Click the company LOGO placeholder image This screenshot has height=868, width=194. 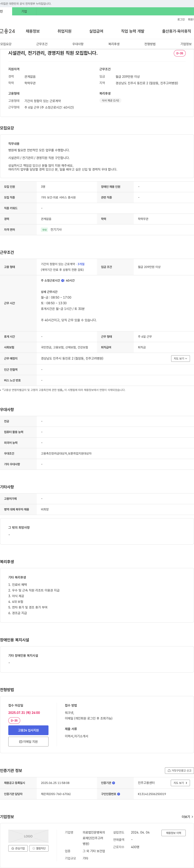[28, 836]
